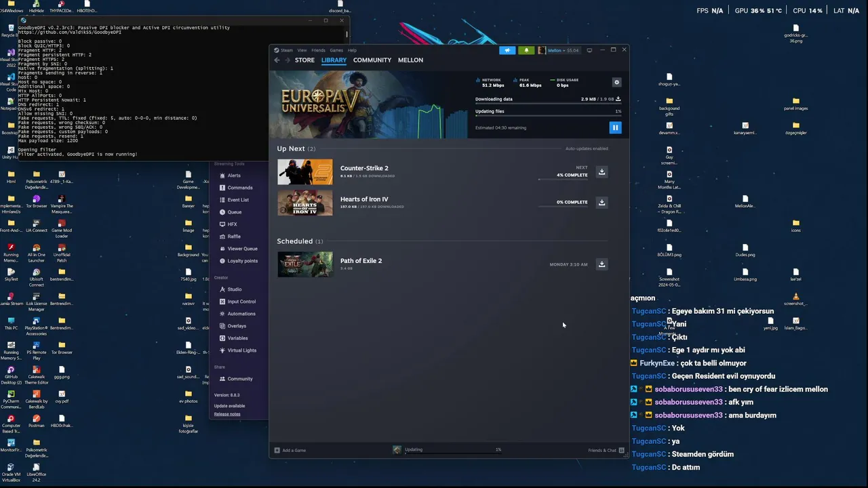Switch to the COMMUNITY tab
This screenshot has width=868, height=488.
[x=372, y=60]
